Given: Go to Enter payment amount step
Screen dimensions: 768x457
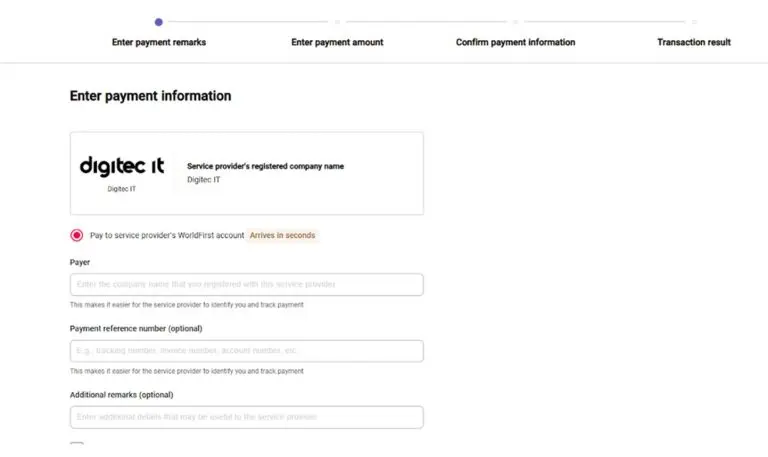Looking at the screenshot, I should pos(337,42).
